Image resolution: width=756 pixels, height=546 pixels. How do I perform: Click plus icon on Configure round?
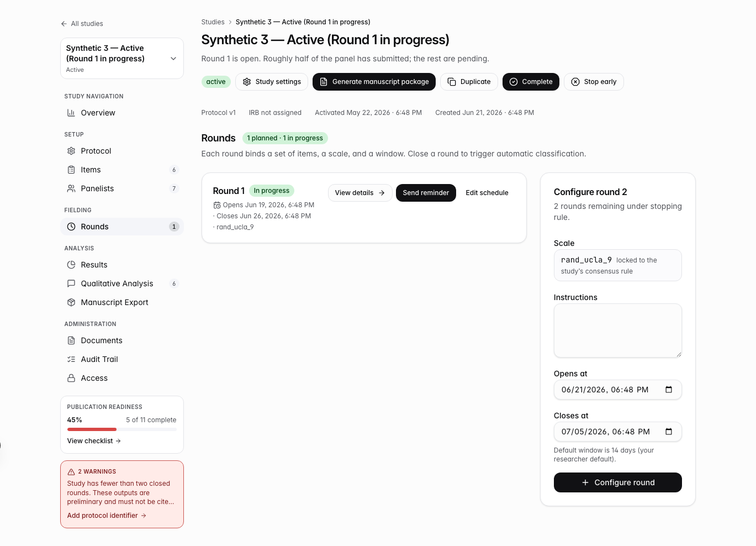[x=585, y=482]
